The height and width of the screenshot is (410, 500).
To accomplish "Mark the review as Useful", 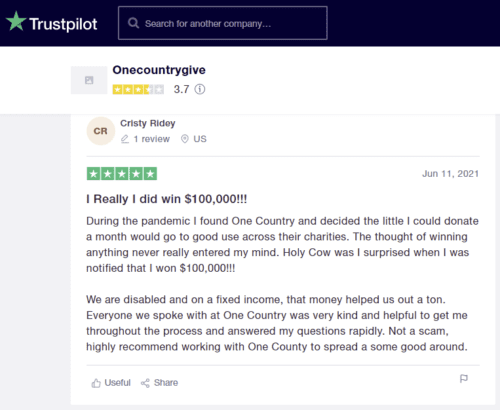I will pos(111,383).
